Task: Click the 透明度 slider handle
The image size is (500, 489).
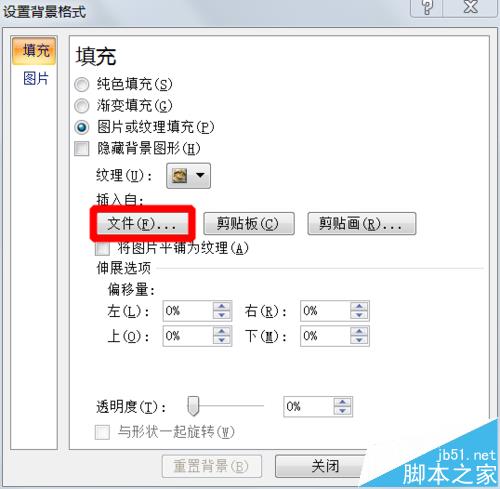Action: tap(193, 406)
